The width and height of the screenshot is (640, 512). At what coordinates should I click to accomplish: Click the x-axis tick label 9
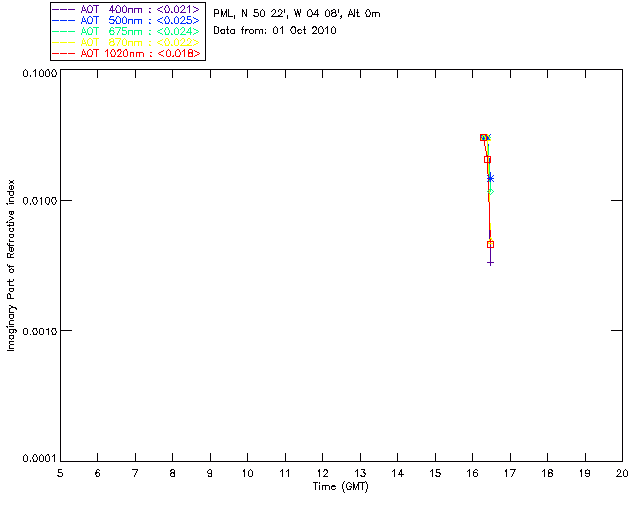(210, 473)
